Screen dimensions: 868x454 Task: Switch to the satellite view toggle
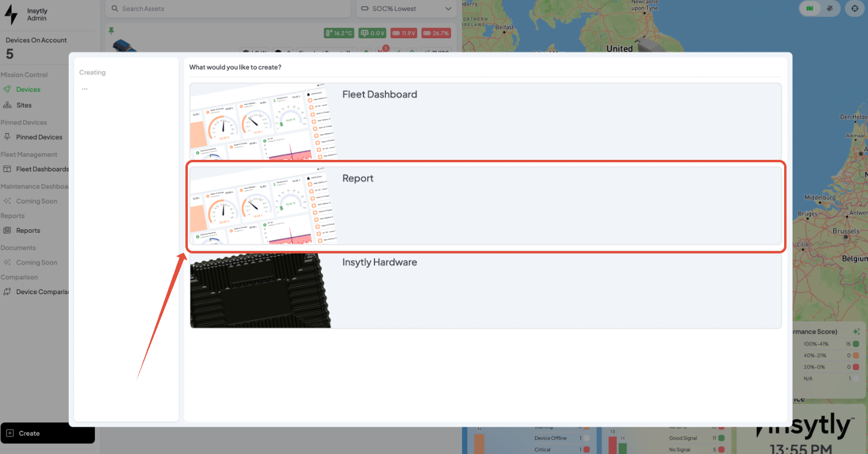point(830,9)
